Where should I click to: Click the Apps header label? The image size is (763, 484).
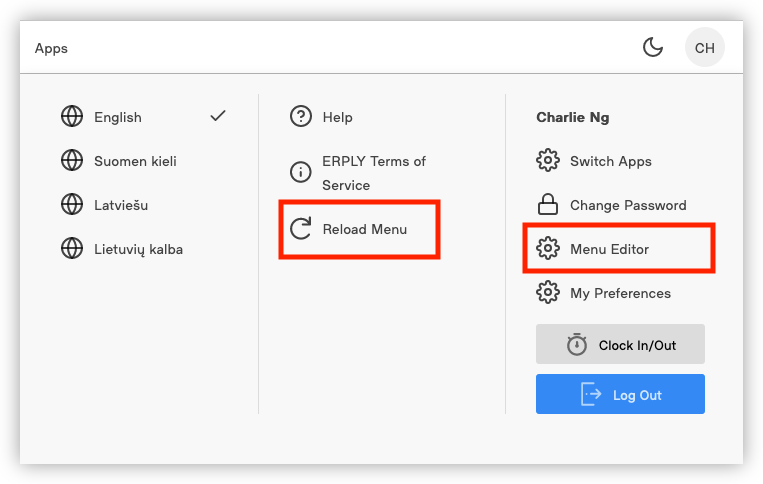coord(51,48)
